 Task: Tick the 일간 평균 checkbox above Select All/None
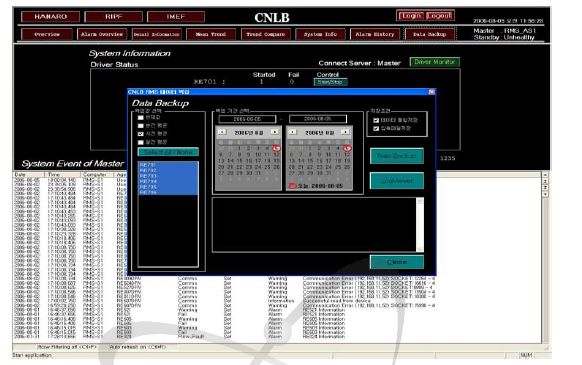[x=141, y=142]
